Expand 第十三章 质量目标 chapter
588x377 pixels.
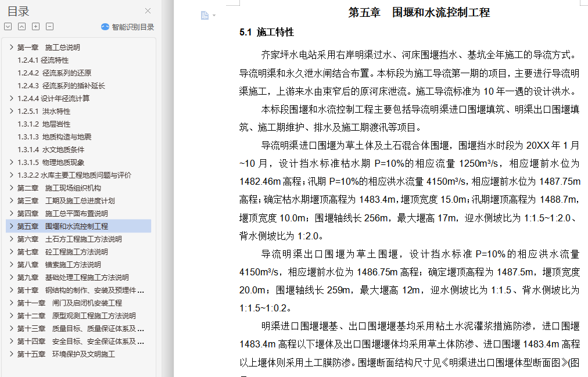[x=11, y=328]
